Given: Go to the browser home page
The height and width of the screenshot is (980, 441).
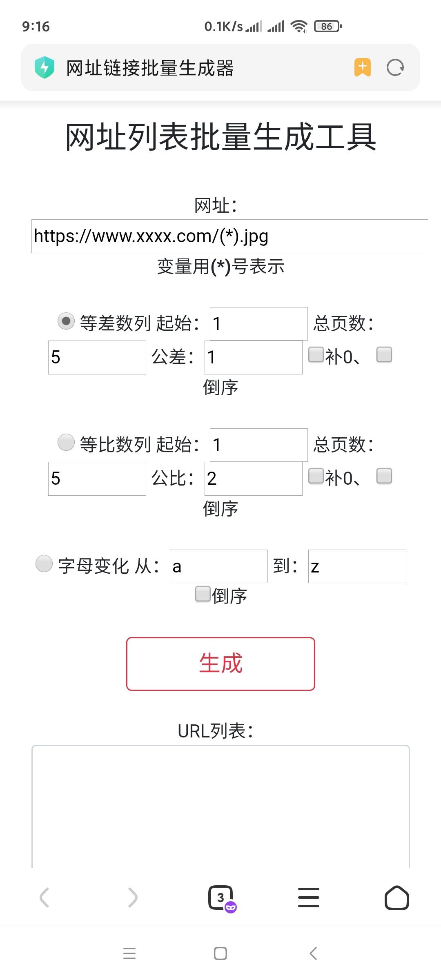Looking at the screenshot, I should click(396, 898).
